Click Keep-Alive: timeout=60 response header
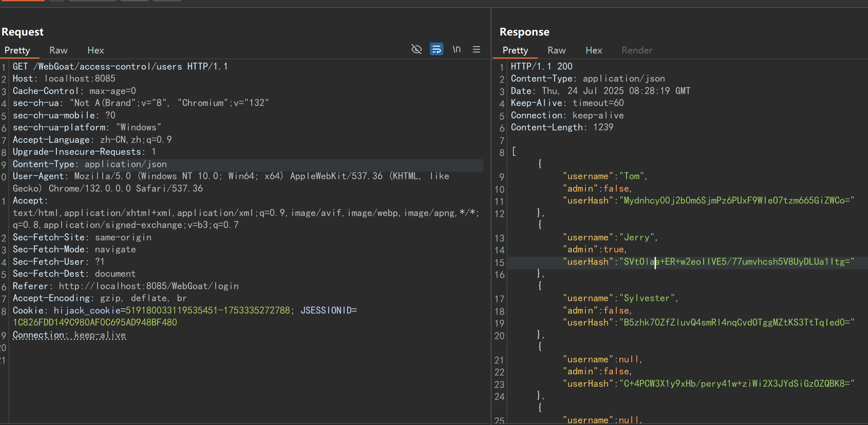This screenshot has height=425, width=868. [x=567, y=103]
